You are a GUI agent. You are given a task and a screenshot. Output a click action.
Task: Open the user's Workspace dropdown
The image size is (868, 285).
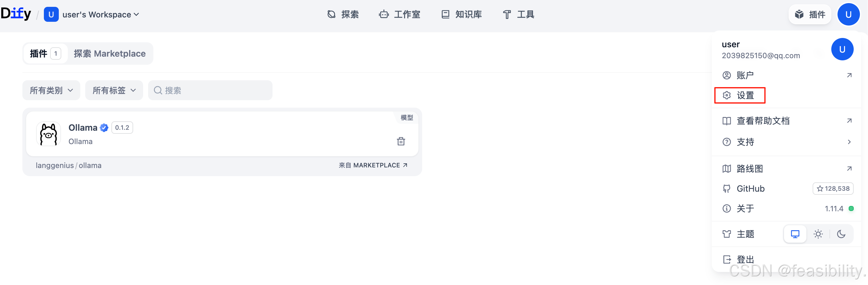pyautogui.click(x=100, y=15)
